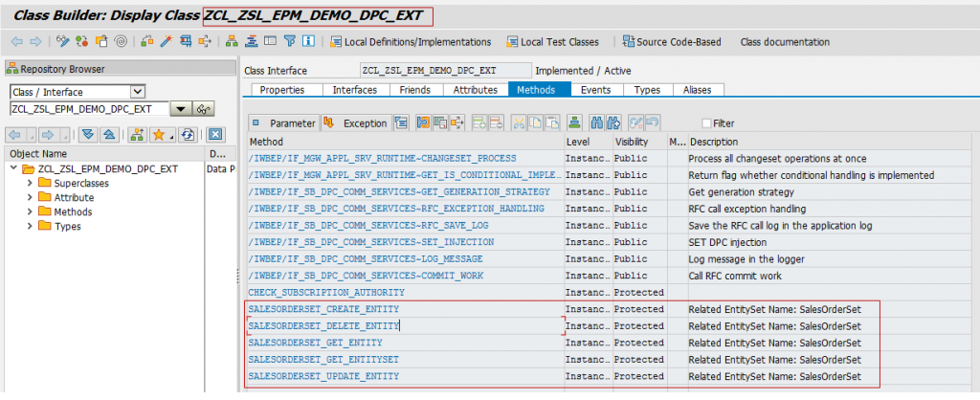Click the collapse all nodes icon
The height and width of the screenshot is (400, 980).
tap(109, 135)
